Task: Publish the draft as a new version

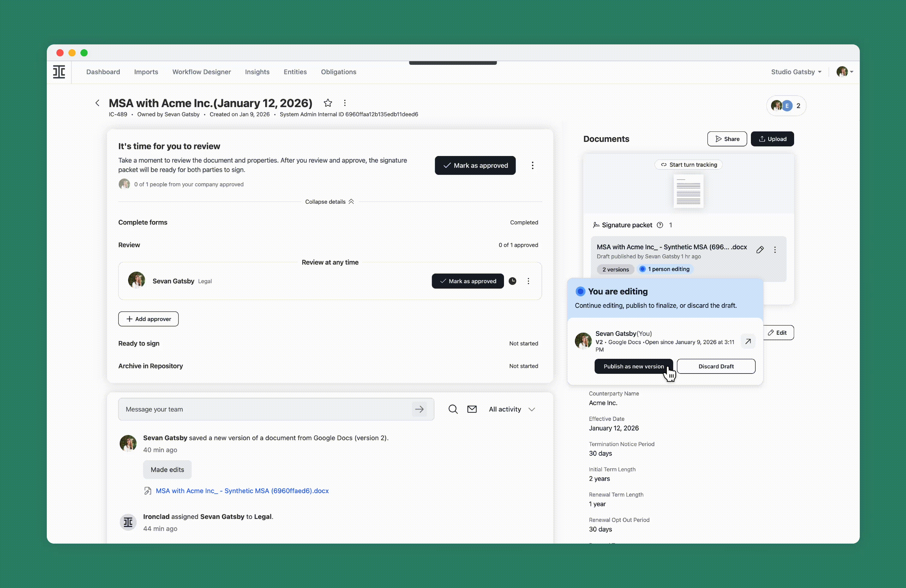Action: click(x=634, y=366)
